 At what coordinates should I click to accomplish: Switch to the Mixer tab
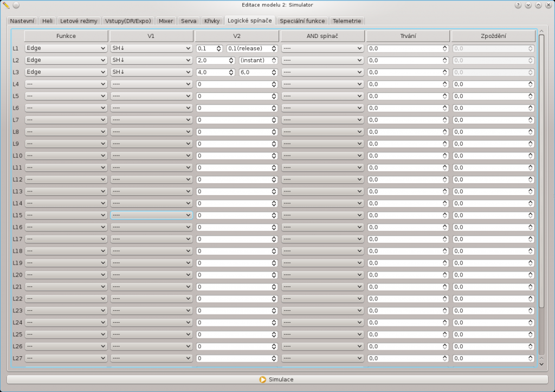(x=166, y=21)
